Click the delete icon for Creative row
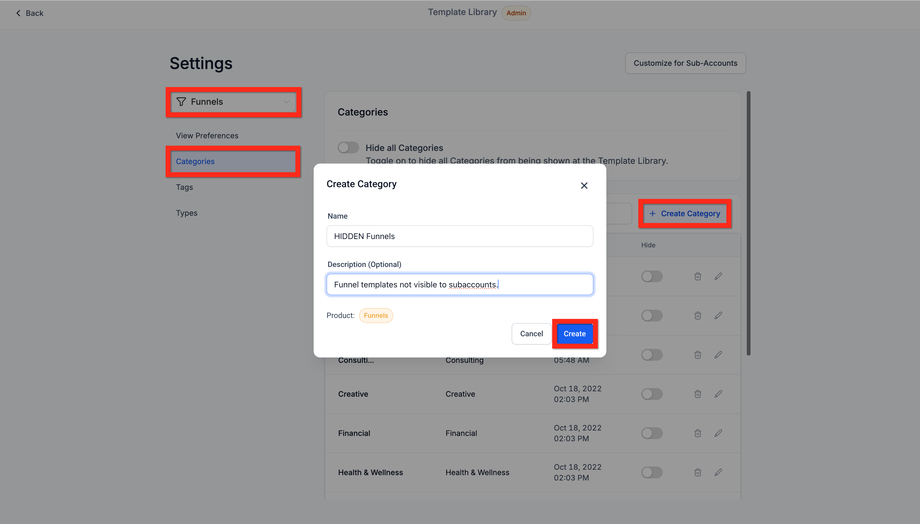920x524 pixels. click(698, 394)
